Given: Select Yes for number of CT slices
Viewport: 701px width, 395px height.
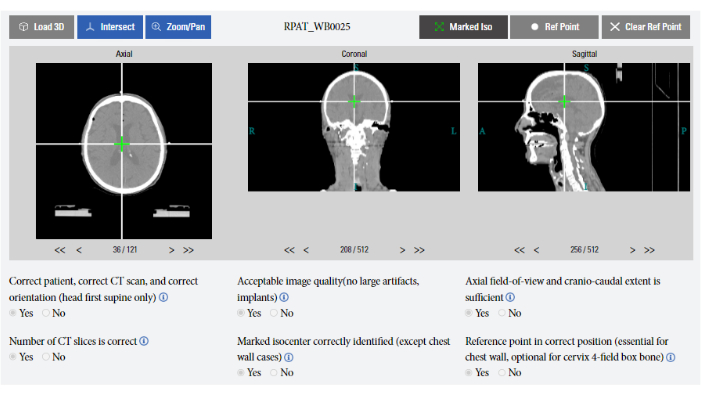Looking at the screenshot, I should (13, 357).
